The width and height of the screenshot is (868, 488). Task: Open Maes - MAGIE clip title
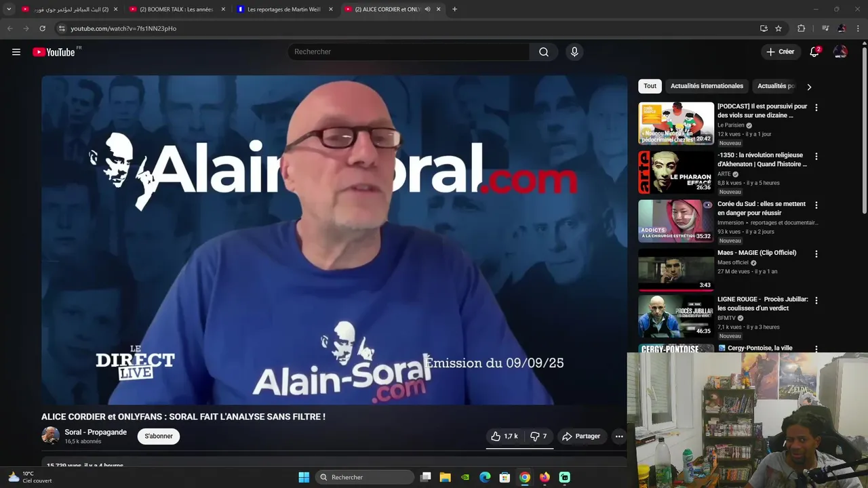click(757, 253)
